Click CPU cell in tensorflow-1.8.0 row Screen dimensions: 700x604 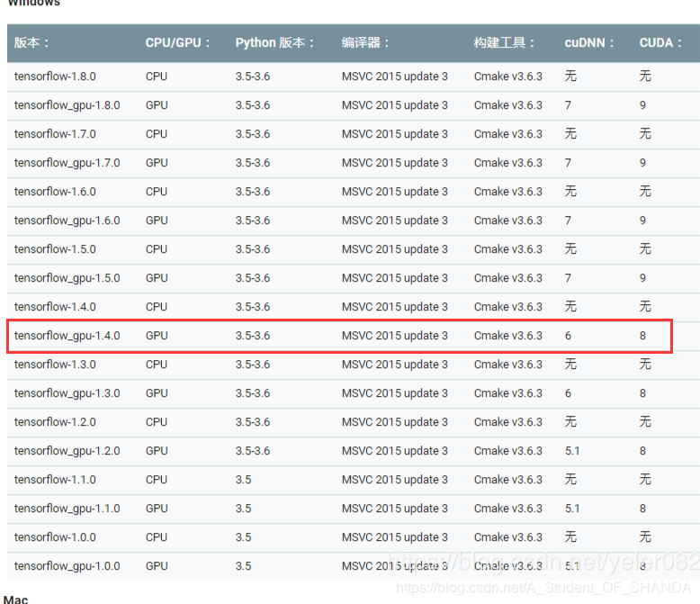coord(157,77)
